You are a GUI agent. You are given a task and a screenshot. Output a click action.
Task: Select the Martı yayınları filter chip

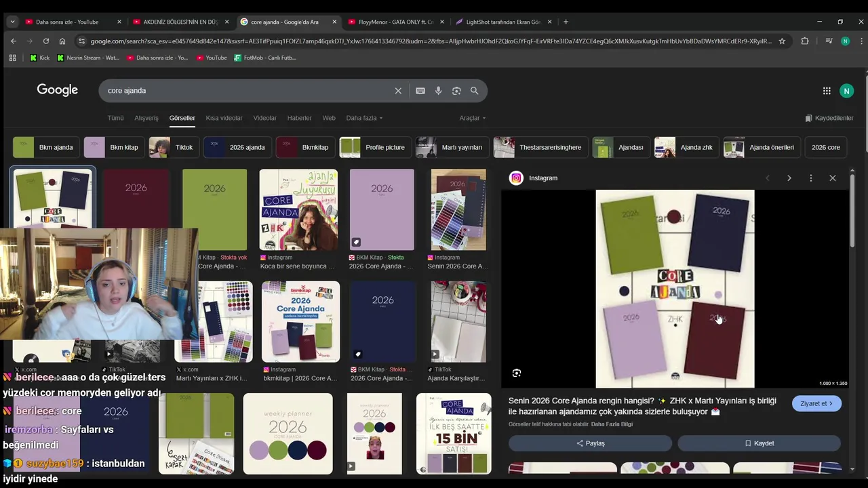(452, 147)
